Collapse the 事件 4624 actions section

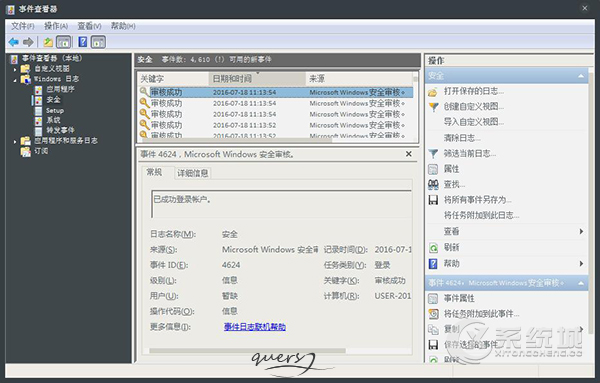tap(581, 283)
